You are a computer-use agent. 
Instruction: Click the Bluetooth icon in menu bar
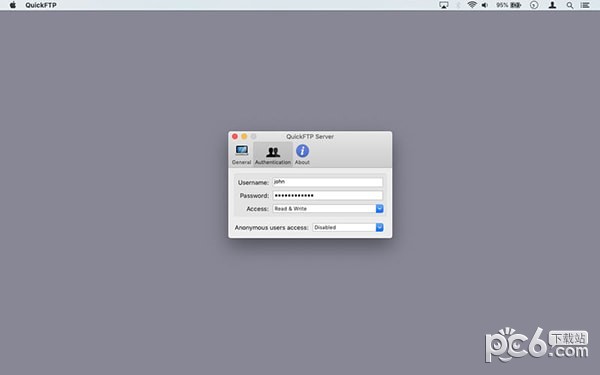pyautogui.click(x=458, y=5)
